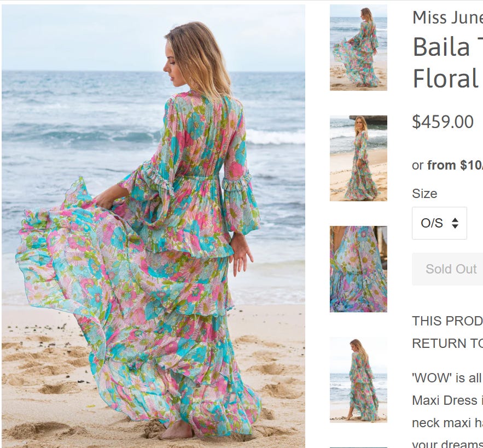Click the size selector up-down arrows
Image resolution: width=483 pixels, height=448 pixels.
click(x=455, y=223)
